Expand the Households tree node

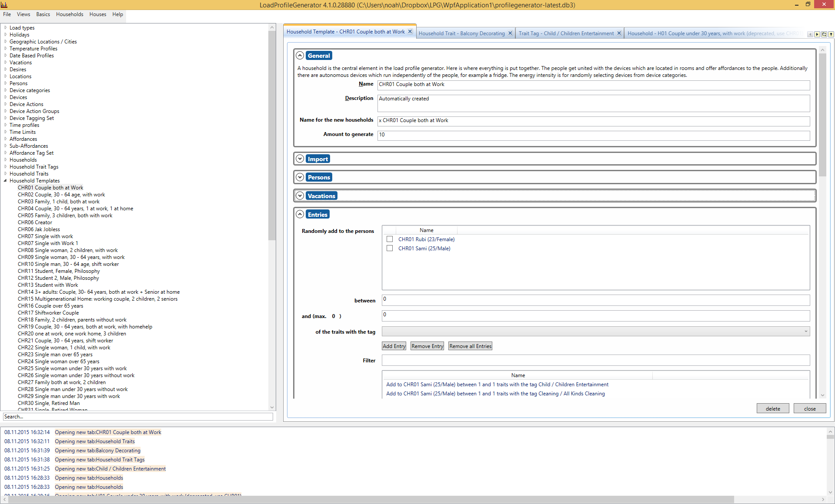point(5,160)
